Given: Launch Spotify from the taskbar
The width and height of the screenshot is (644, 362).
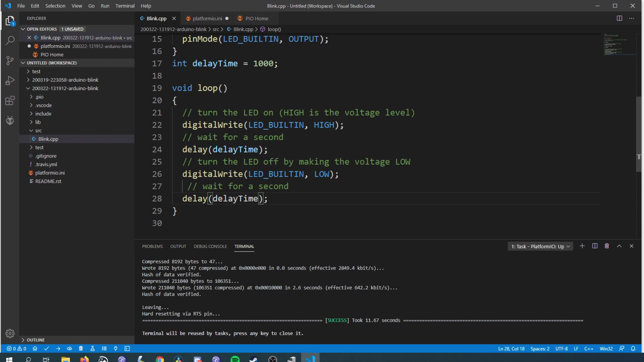Looking at the screenshot, I should coord(235,359).
